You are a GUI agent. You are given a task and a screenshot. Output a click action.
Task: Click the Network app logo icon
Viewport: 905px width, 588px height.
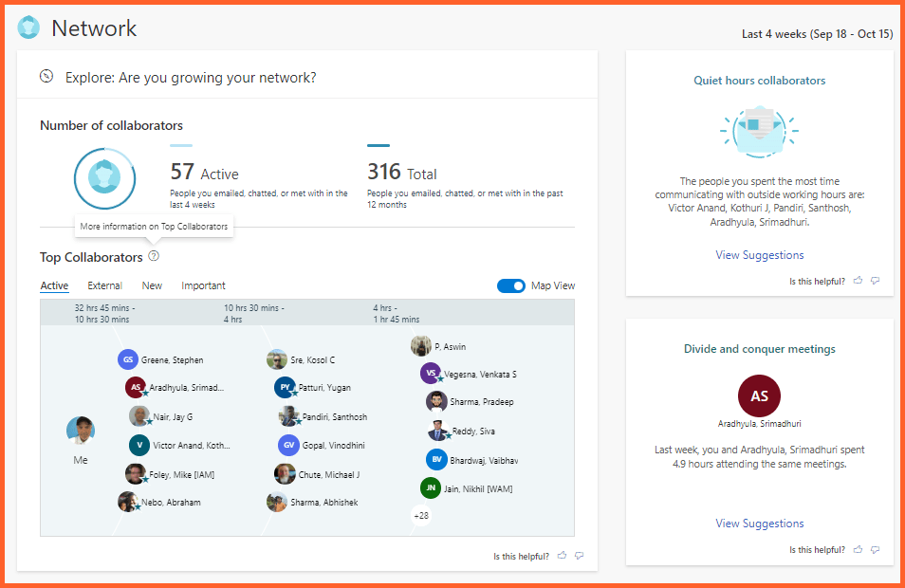tap(28, 28)
